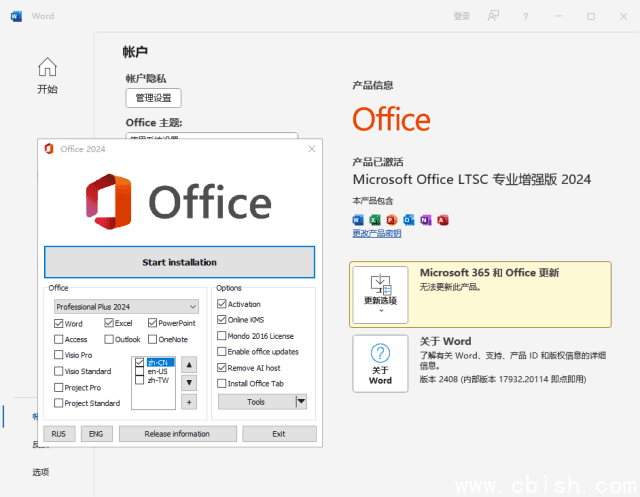Click the 更新选项 update options icon button

pos(380,294)
